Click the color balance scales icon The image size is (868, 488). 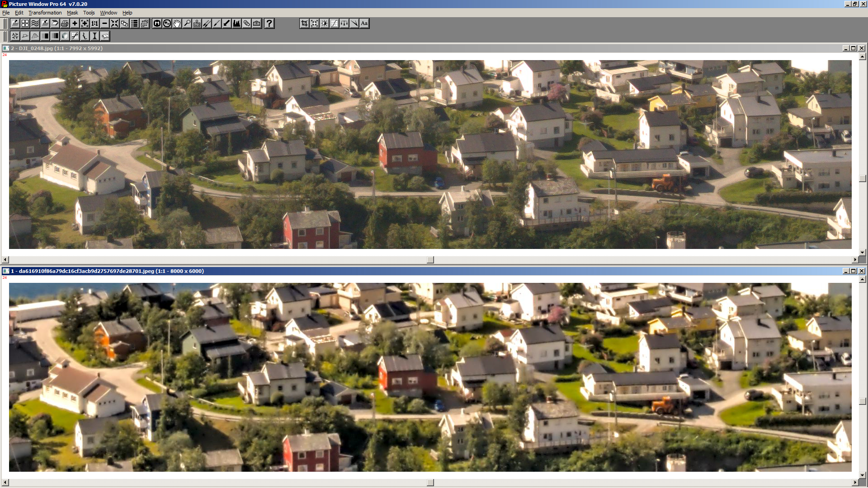click(344, 23)
